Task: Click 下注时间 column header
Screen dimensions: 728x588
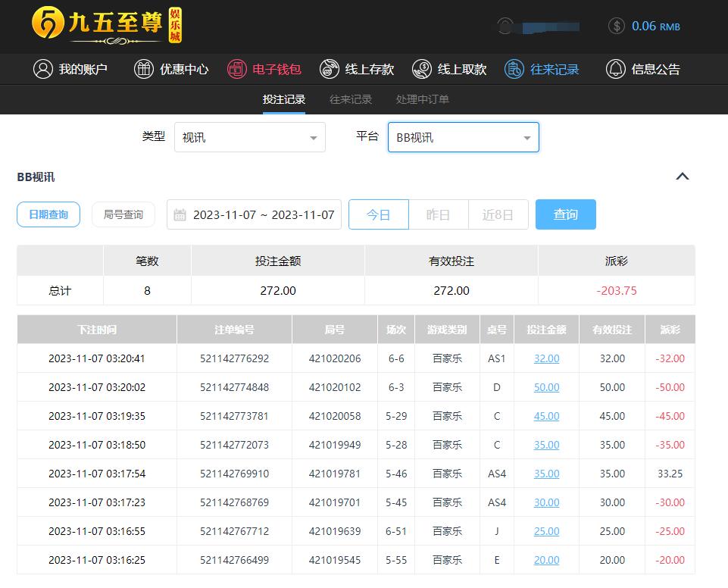Action: pos(96,330)
